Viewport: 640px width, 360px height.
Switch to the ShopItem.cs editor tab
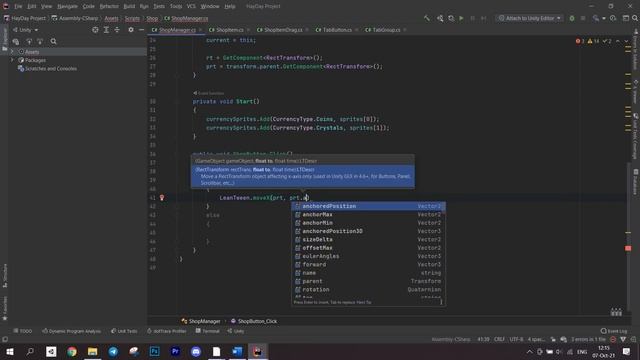pyautogui.click(x=227, y=30)
